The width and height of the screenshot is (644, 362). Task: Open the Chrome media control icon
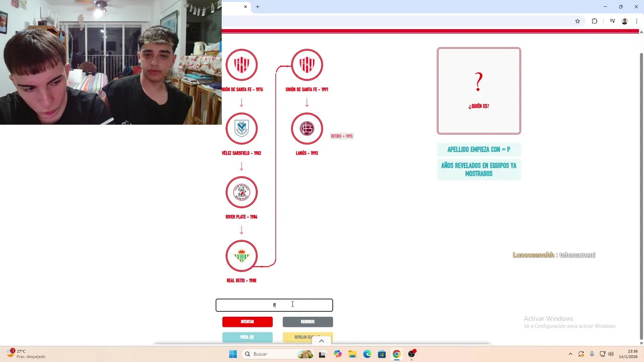612,21
